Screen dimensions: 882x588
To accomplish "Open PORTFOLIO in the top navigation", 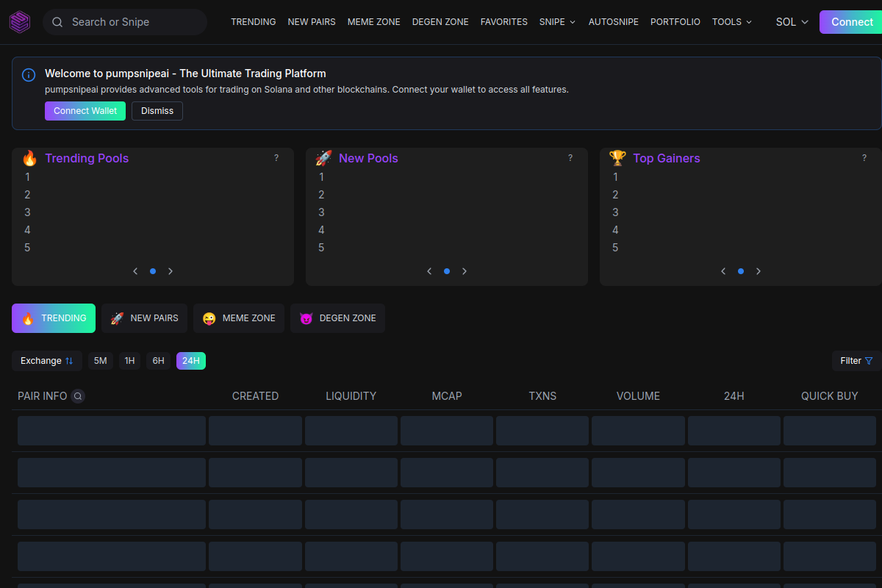I will (x=675, y=22).
